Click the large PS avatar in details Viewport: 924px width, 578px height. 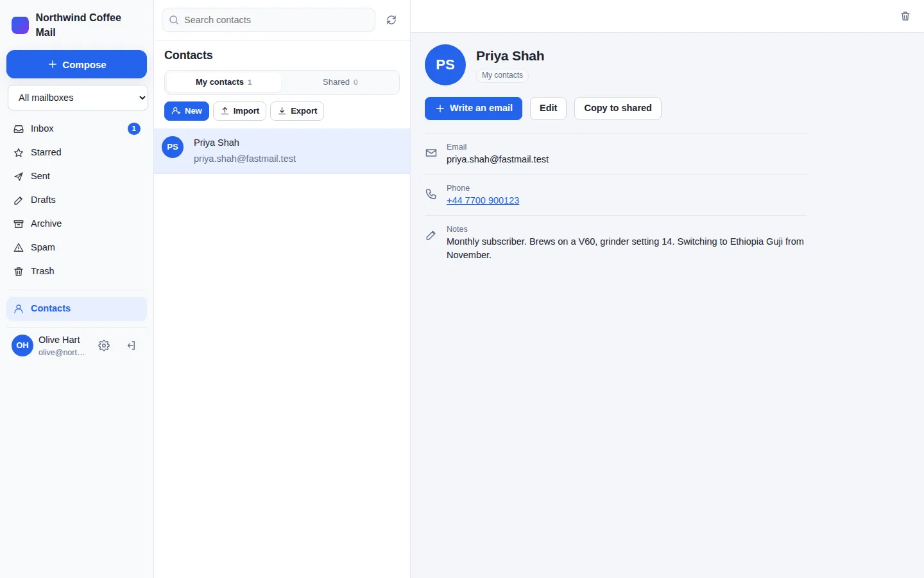point(445,65)
